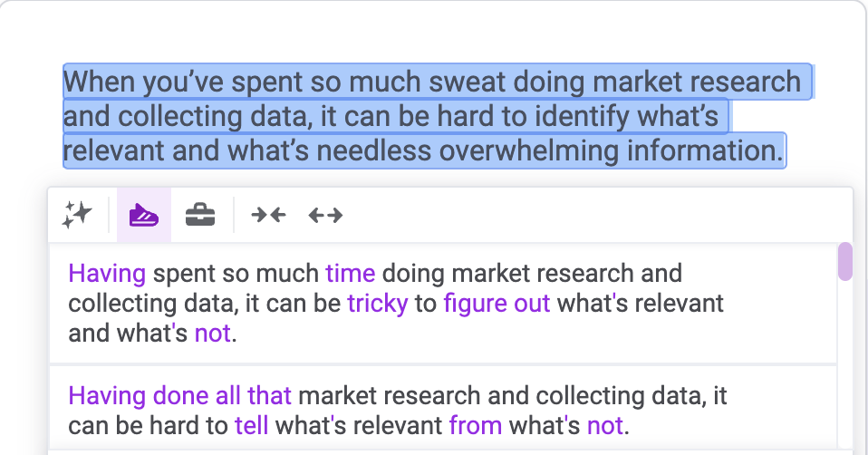Click the purple "Having" in the first suggestion
Image resolution: width=868 pixels, height=455 pixels.
pos(108,274)
